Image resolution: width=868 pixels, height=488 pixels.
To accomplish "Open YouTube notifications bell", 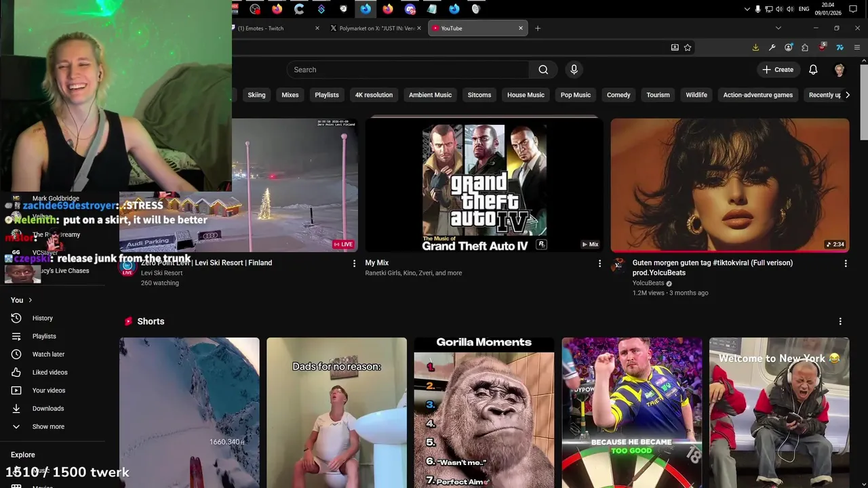I will pos(813,70).
